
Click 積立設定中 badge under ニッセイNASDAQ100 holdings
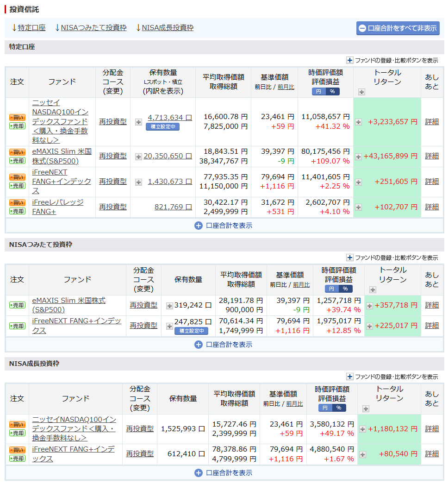(x=162, y=126)
